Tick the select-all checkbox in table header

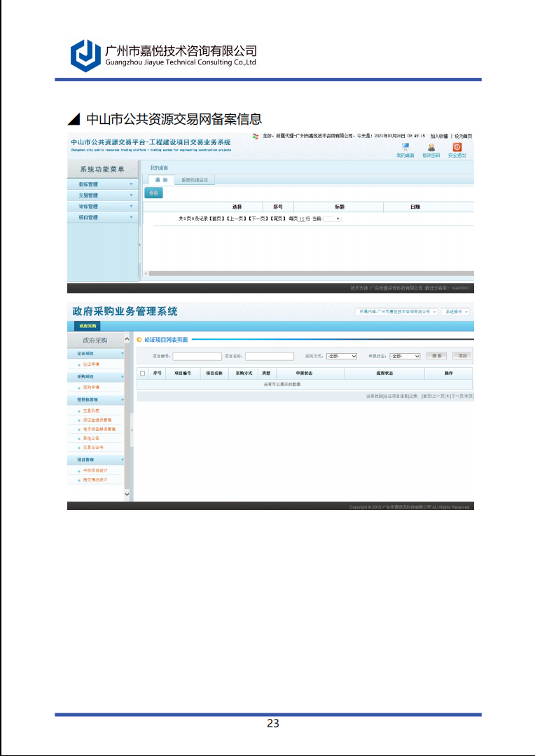(143, 373)
